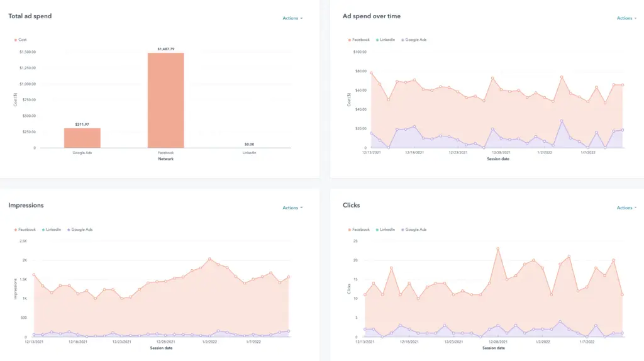Toggle Facebook legend in Ad spend over time
This screenshot has width=644, height=361.
pos(359,40)
